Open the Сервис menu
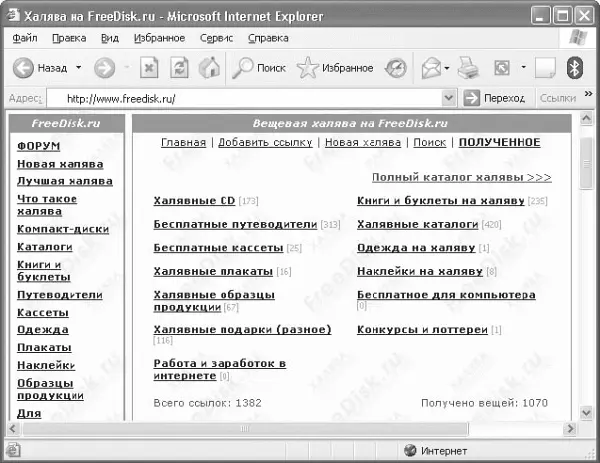This screenshot has width=600, height=463. click(x=215, y=38)
